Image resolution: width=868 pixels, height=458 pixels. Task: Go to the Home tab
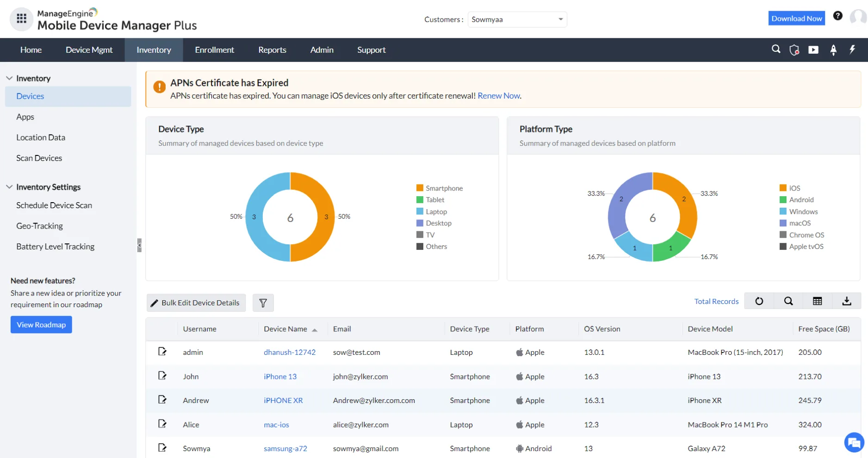pyautogui.click(x=31, y=50)
